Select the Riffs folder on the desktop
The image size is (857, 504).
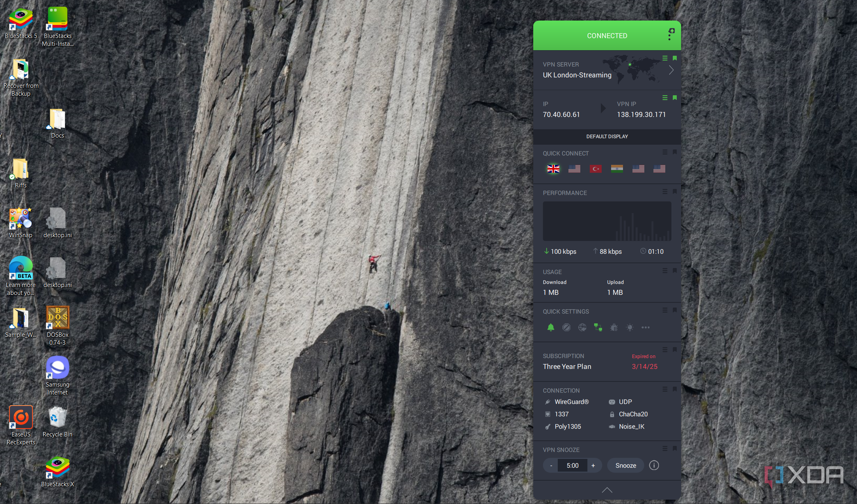[21, 173]
